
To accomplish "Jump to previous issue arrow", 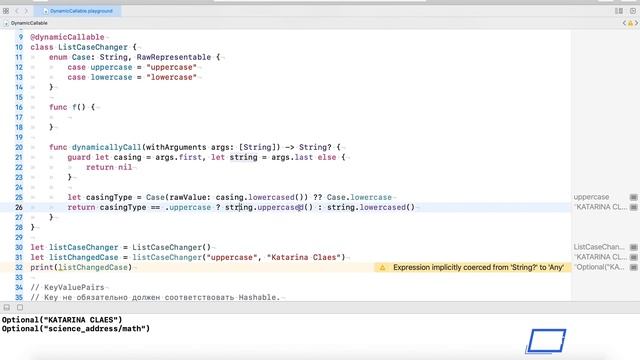I will tap(624, 23).
